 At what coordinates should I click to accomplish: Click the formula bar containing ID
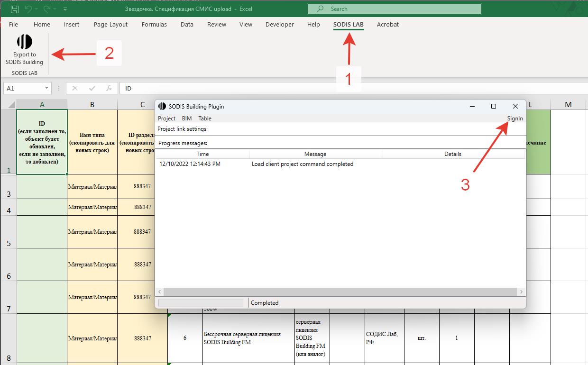pos(353,88)
